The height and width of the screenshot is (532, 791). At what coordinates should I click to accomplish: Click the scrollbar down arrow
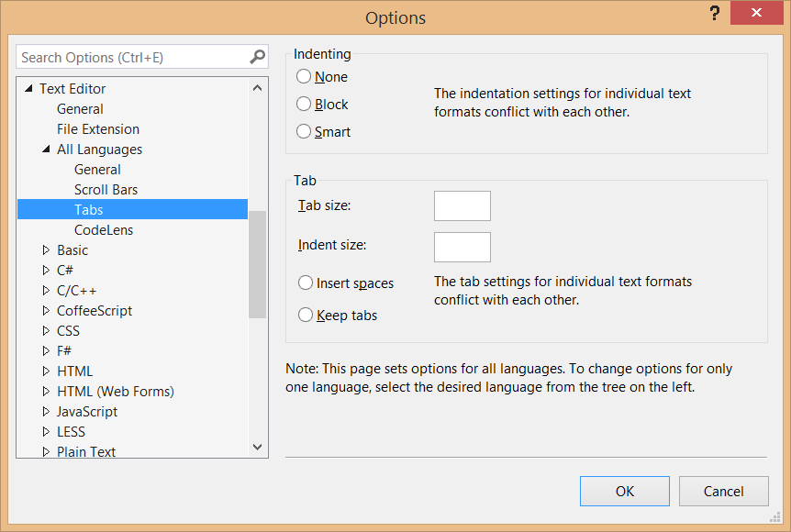click(258, 447)
